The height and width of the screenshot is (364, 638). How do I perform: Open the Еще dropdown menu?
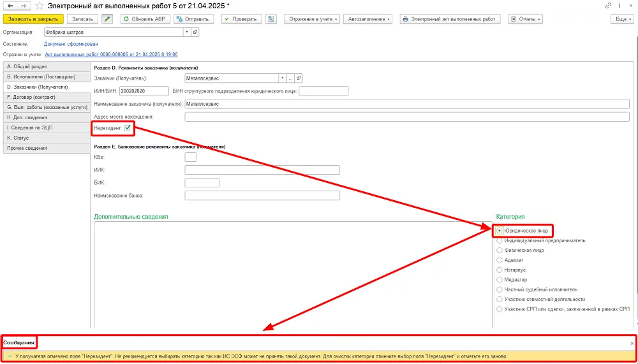coord(623,18)
